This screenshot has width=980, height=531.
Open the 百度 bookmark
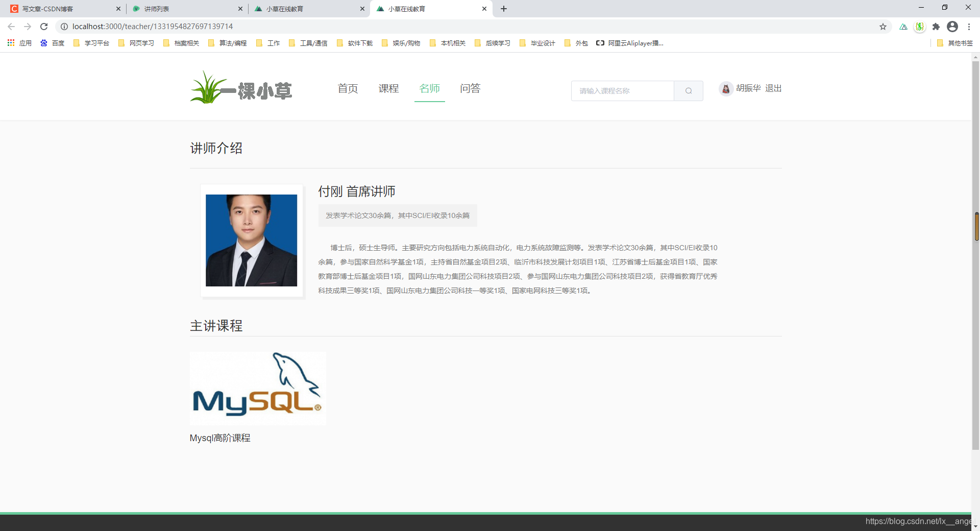pos(53,43)
